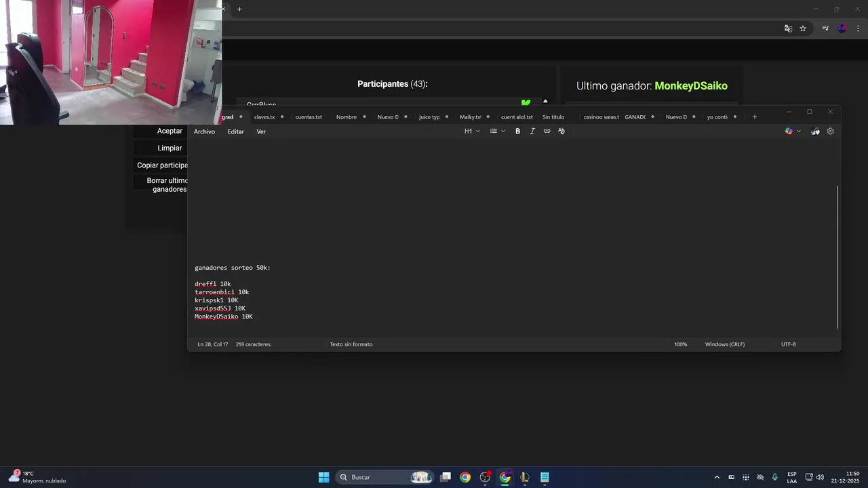Image resolution: width=868 pixels, height=488 pixels.
Task: Click the 'ganadores sorteo 50k:' heading line
Action: (233, 268)
